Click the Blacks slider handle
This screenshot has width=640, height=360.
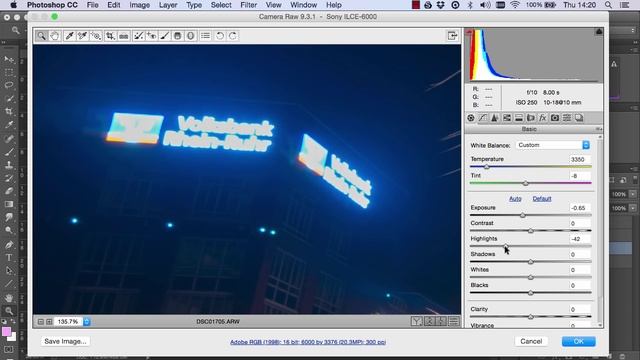[531, 293]
